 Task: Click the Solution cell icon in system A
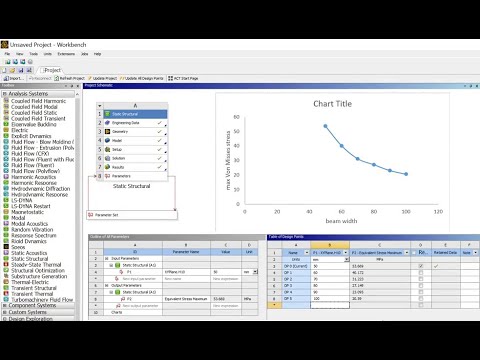(x=107, y=158)
